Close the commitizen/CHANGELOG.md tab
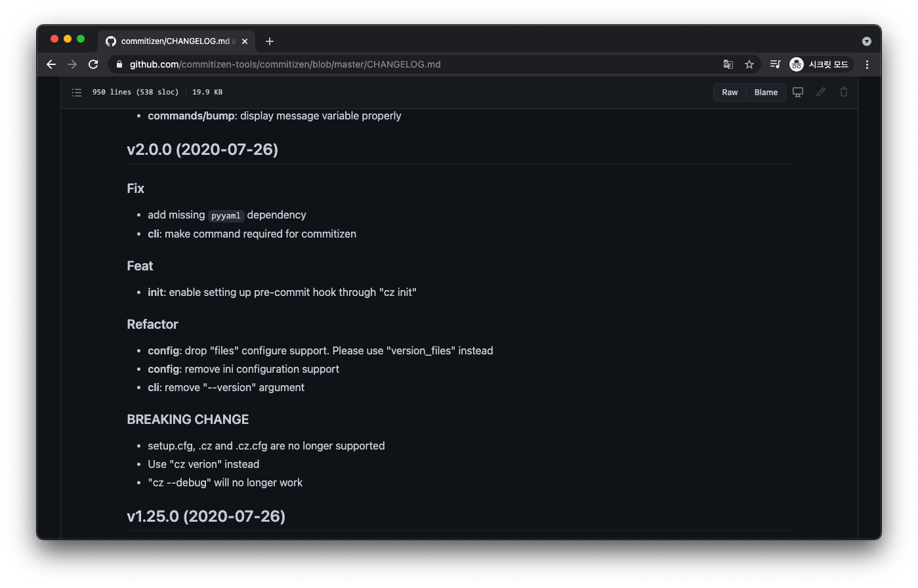This screenshot has height=588, width=918. tap(245, 41)
